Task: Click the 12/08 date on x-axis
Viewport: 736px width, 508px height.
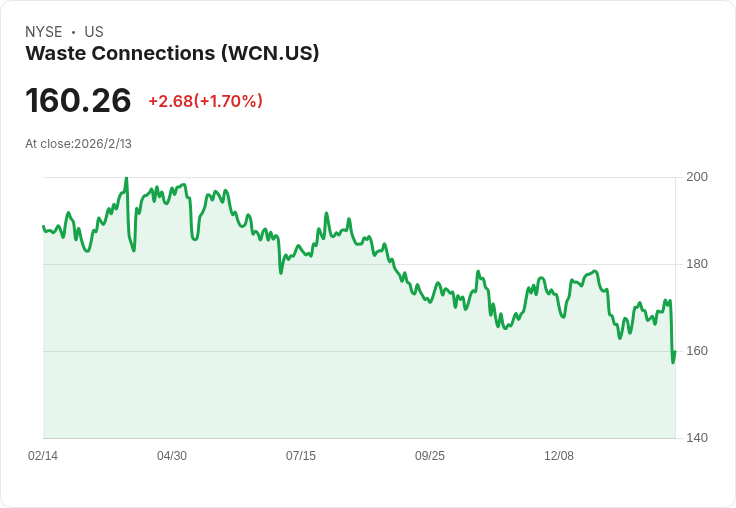Action: [x=559, y=456]
